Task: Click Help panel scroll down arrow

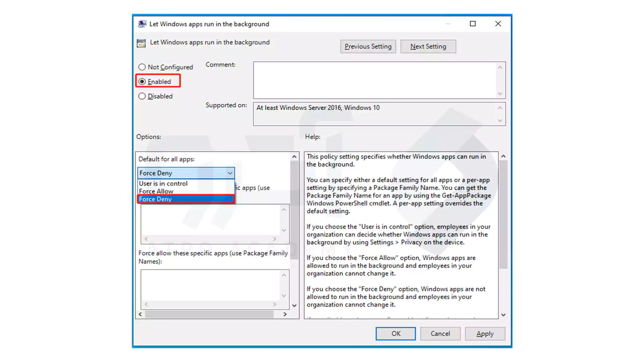Action: 503,315
